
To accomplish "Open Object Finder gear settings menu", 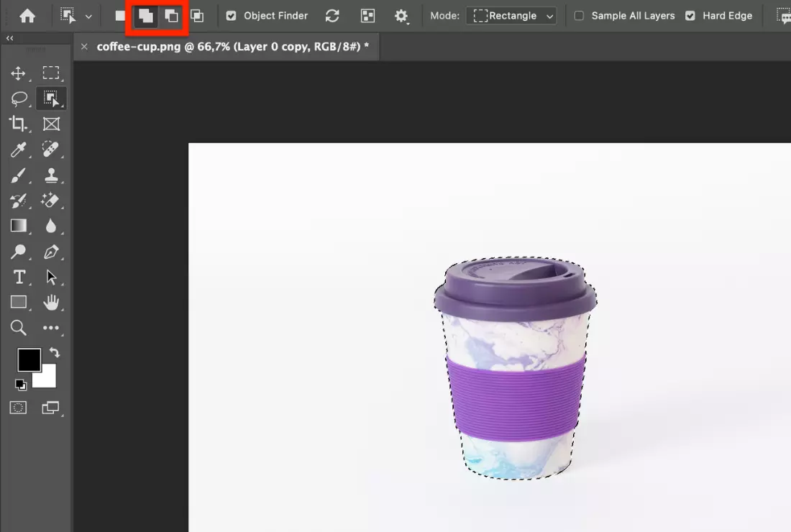I will 401,16.
